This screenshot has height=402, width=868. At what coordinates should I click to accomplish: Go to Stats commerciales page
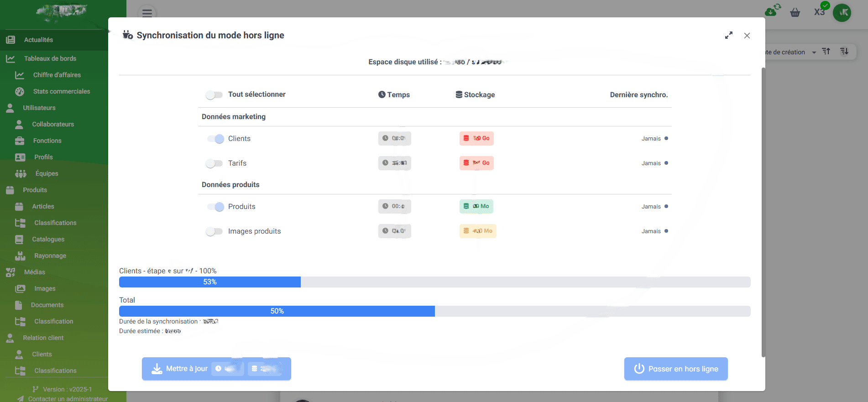(x=62, y=91)
